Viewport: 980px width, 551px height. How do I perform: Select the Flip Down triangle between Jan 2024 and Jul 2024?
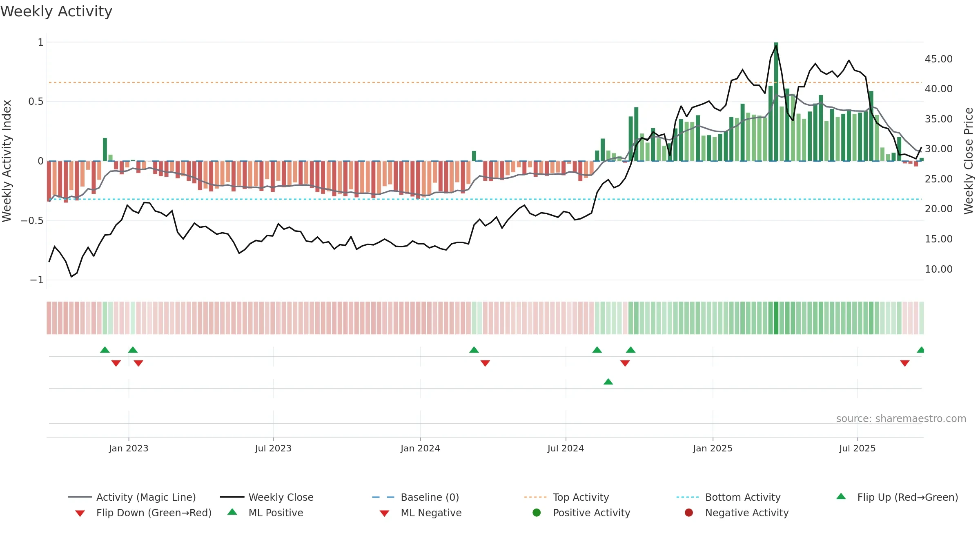coord(485,363)
